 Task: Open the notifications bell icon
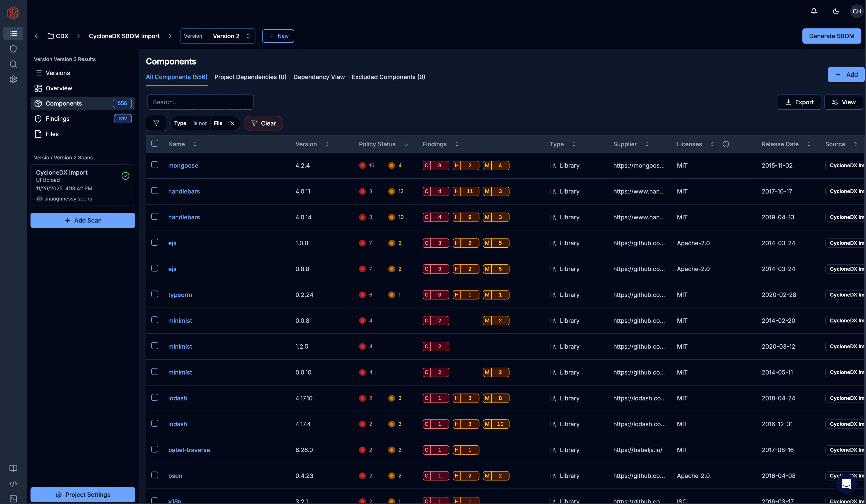pyautogui.click(x=813, y=11)
